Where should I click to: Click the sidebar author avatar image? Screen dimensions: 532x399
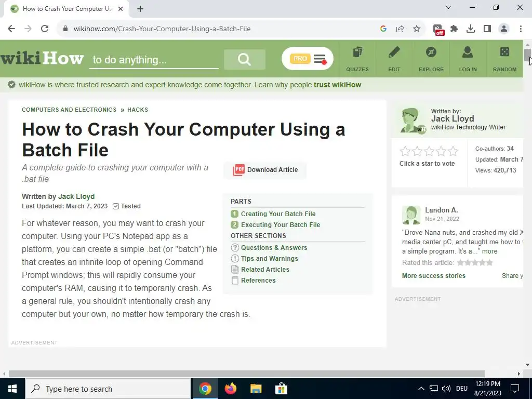411,121
